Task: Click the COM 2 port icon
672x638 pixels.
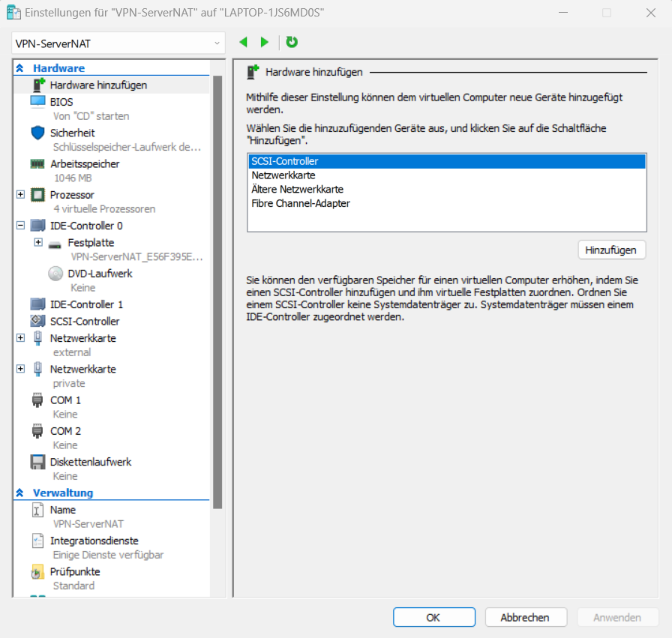Action: (37, 431)
